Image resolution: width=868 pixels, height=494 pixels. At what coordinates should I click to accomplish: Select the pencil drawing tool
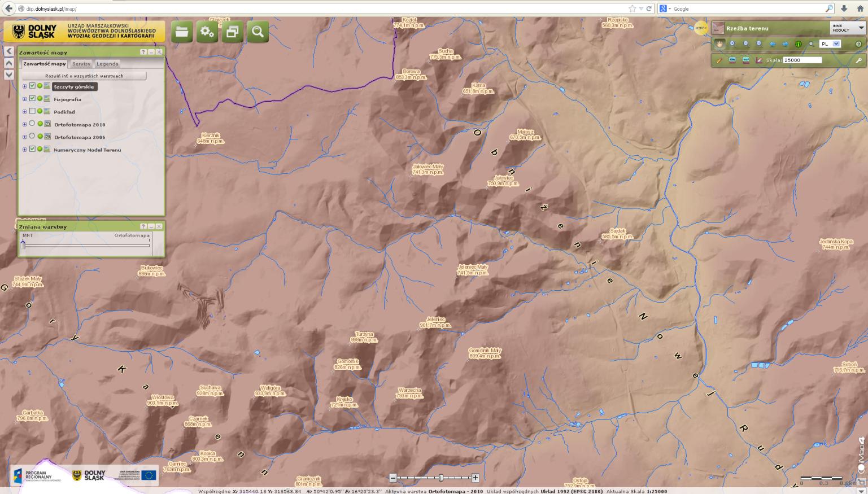(719, 60)
